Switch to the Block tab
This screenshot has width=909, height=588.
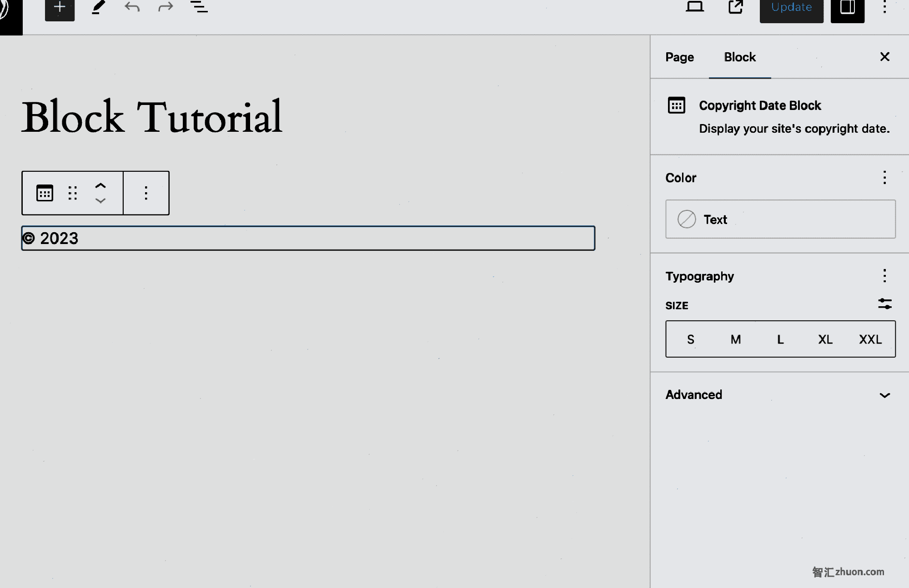click(x=739, y=57)
